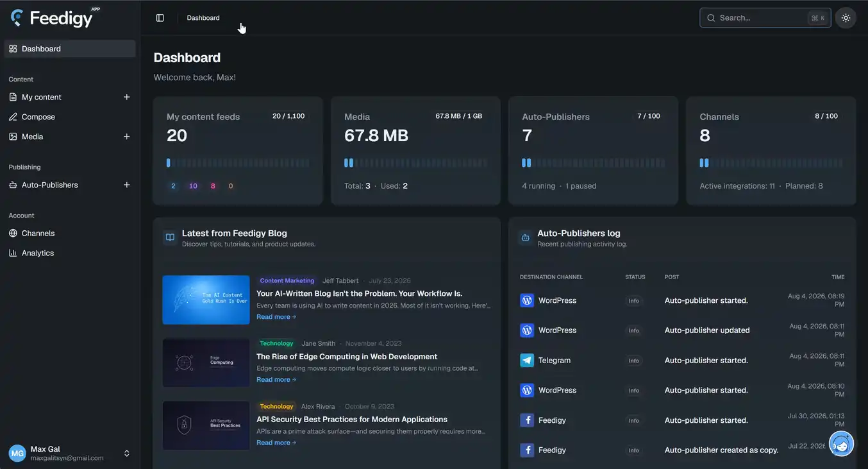The height and width of the screenshot is (469, 868).
Task: Click the Channels usage progress bar
Action: click(x=771, y=163)
